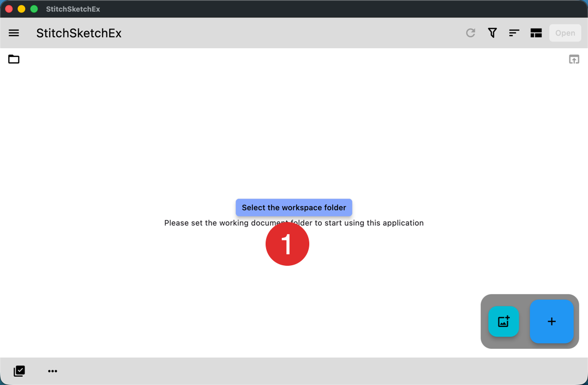Open the hamburger navigation menu
Image resolution: width=588 pixels, height=385 pixels.
(x=14, y=33)
